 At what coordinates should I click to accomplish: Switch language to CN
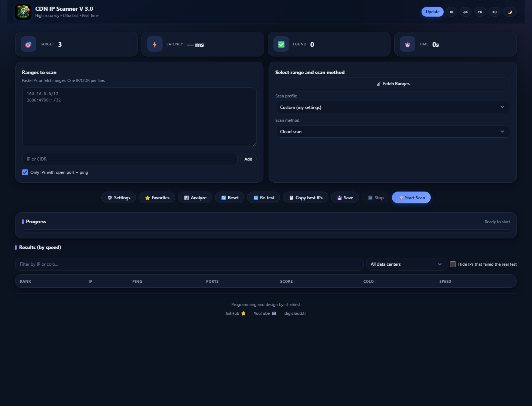[x=480, y=12]
